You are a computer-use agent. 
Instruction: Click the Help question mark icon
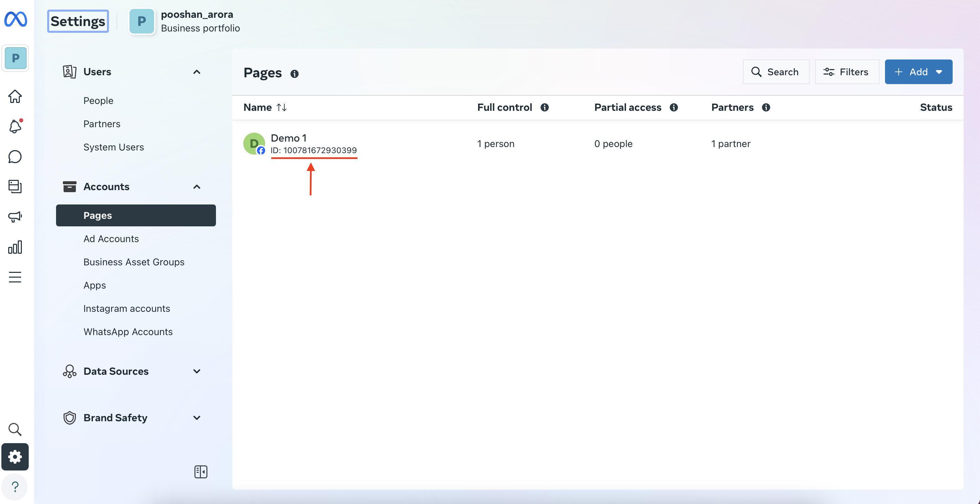15,487
